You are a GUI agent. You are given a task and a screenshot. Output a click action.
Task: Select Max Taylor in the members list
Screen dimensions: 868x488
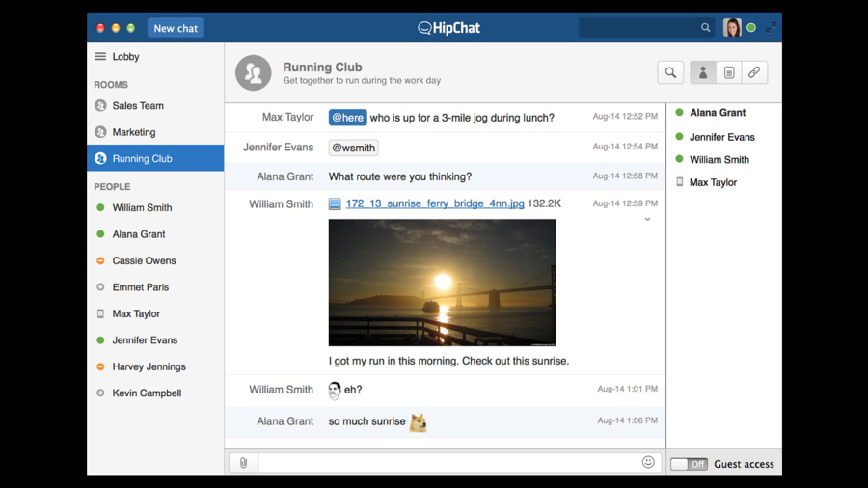click(x=713, y=182)
